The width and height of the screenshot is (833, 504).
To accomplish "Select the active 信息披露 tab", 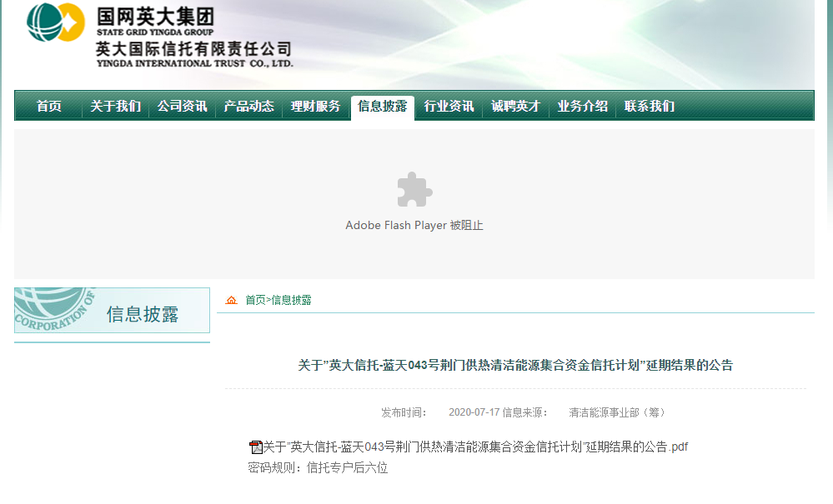I will (x=383, y=106).
